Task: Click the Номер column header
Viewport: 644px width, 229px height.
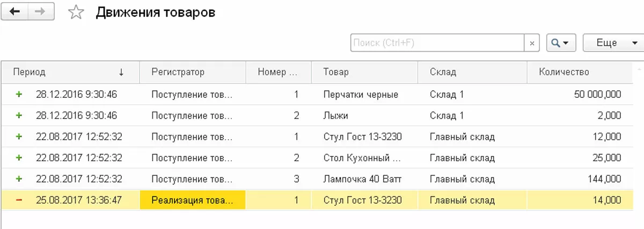Action: click(x=277, y=72)
